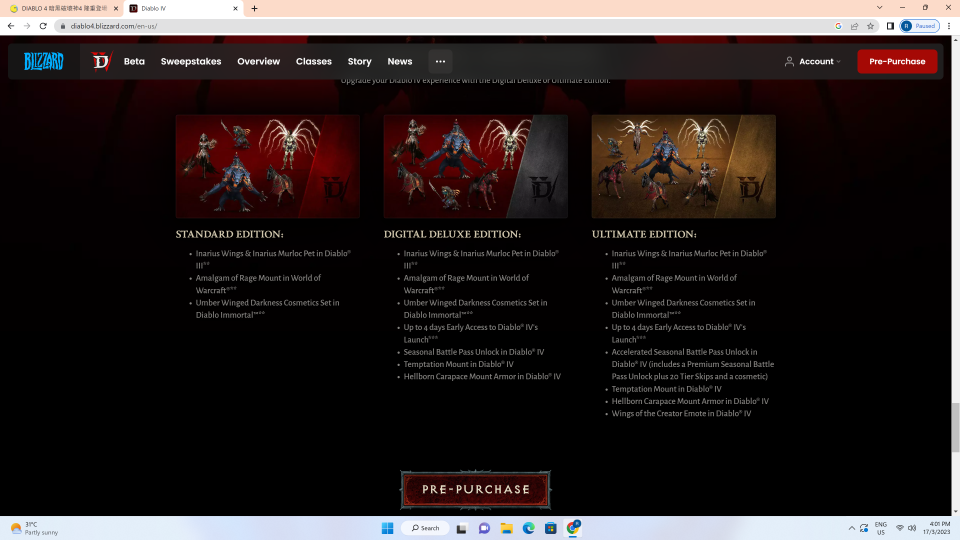Select the Digital Deluxe Edition image
The height and width of the screenshot is (540, 960).
(476, 166)
